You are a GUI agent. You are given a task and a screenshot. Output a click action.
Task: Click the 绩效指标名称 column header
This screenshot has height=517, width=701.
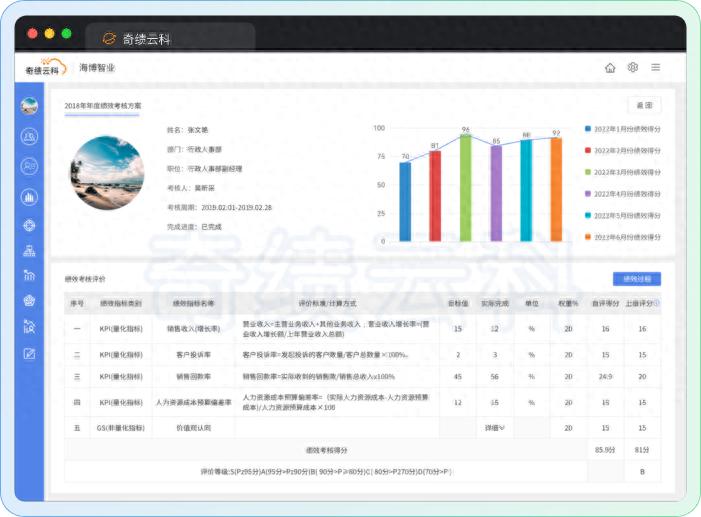[193, 303]
